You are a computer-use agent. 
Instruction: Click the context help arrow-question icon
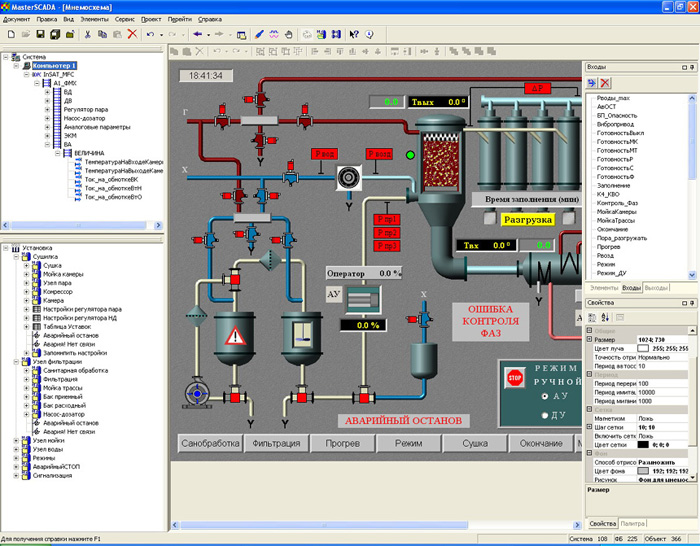(354, 34)
